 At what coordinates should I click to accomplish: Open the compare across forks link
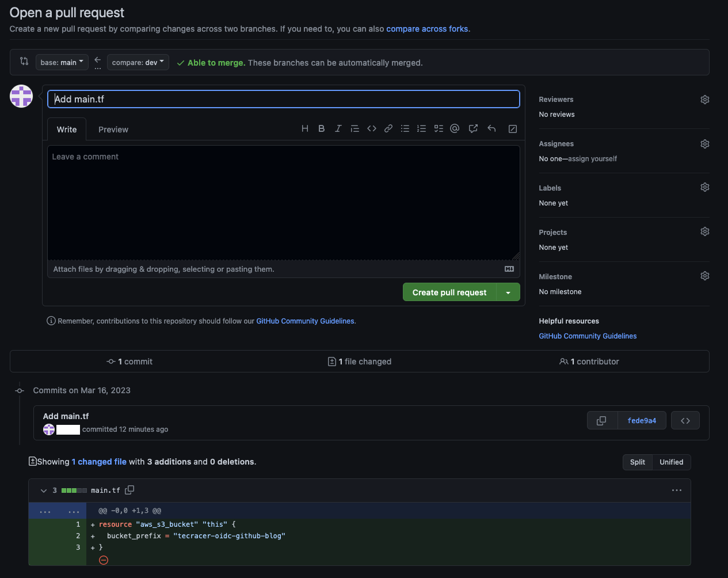pyautogui.click(x=427, y=28)
